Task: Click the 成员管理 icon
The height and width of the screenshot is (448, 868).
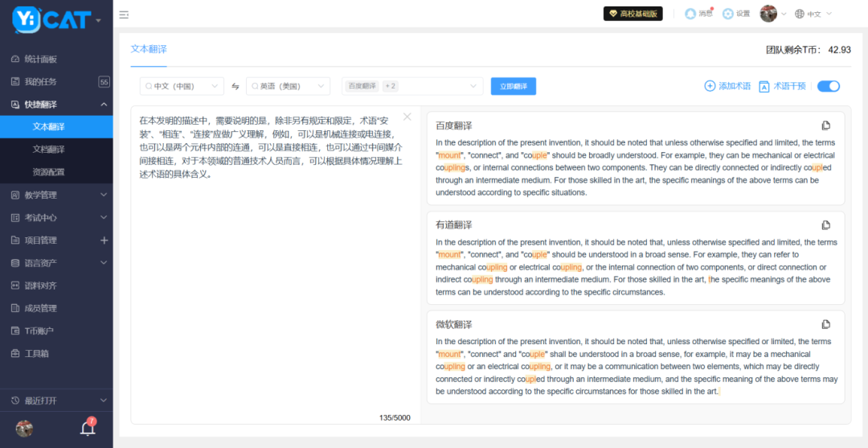Action: [15, 308]
